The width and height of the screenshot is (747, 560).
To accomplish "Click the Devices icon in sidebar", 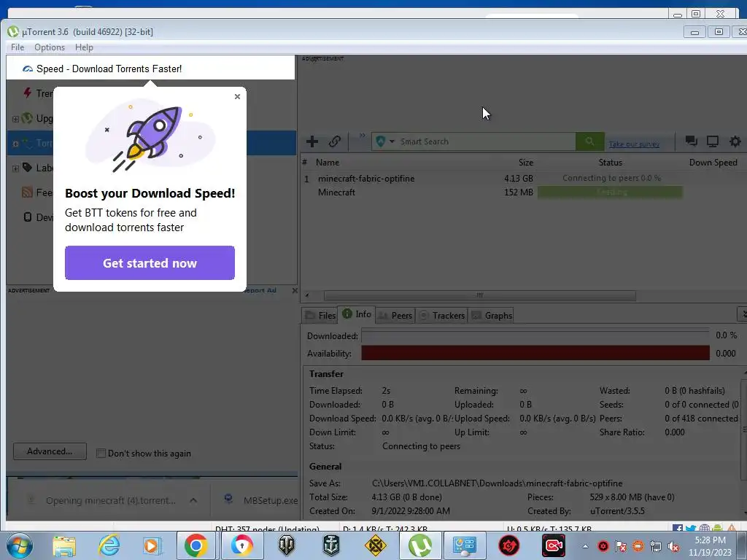I will tap(28, 217).
